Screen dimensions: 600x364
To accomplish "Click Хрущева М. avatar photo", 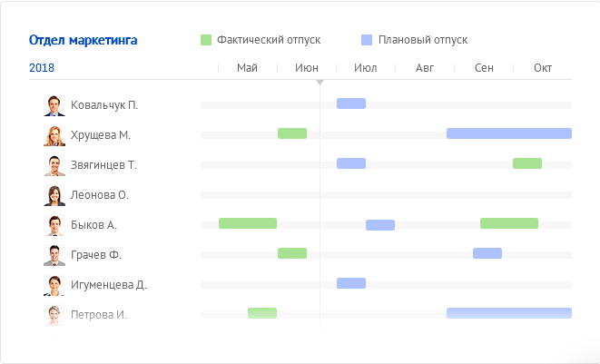I will click(x=54, y=135).
